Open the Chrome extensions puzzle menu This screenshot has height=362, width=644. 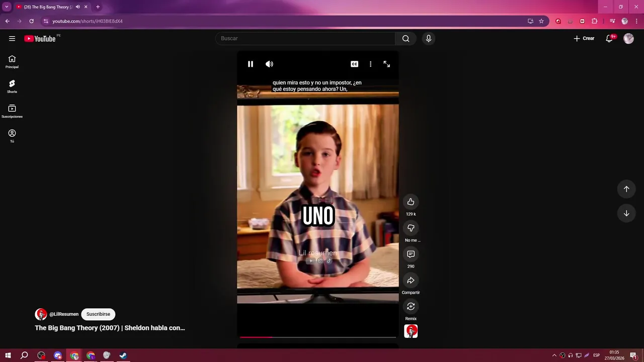click(x=595, y=21)
